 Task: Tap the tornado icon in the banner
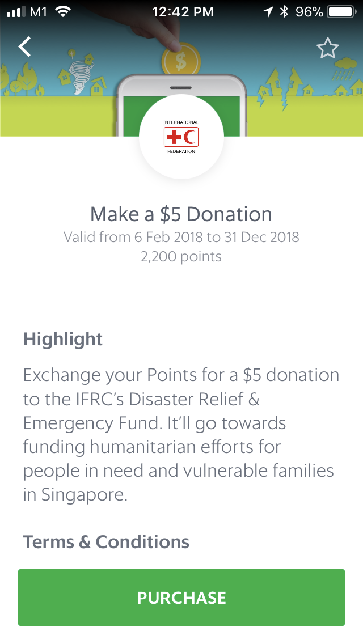80,76
